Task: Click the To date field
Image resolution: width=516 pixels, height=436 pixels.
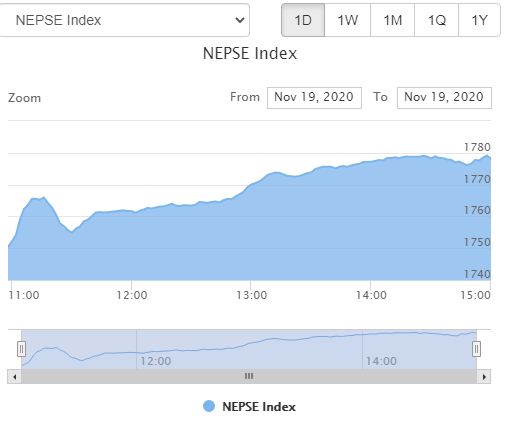Action: 444,98
